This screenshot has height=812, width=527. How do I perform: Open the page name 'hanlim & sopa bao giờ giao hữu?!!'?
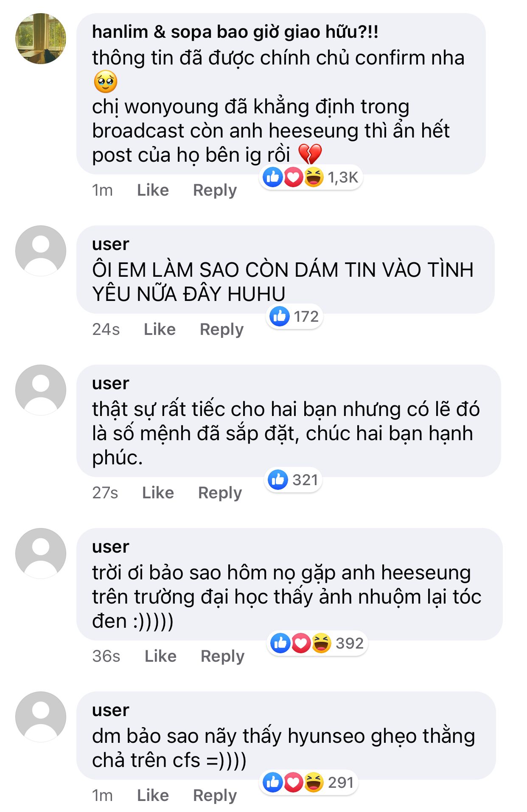tap(235, 32)
